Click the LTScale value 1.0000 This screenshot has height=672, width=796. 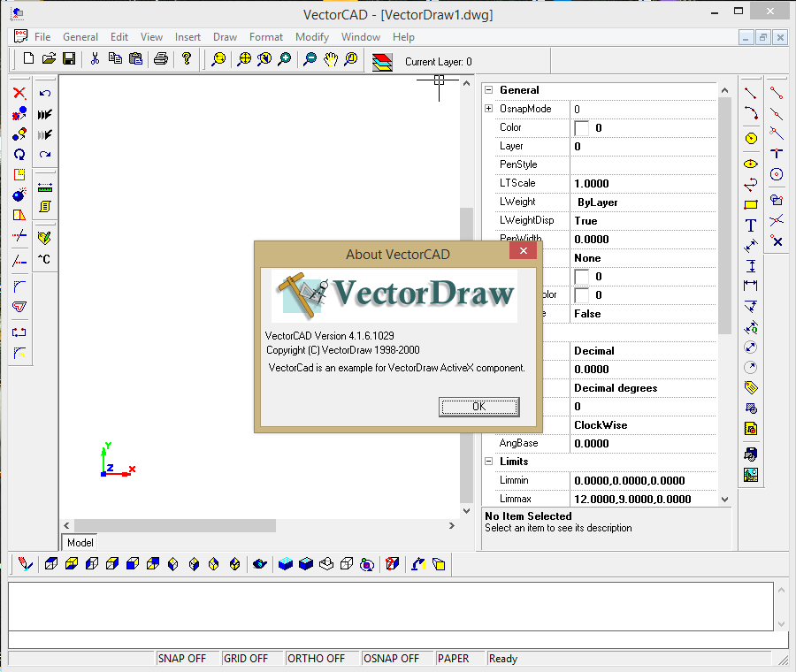click(x=643, y=184)
